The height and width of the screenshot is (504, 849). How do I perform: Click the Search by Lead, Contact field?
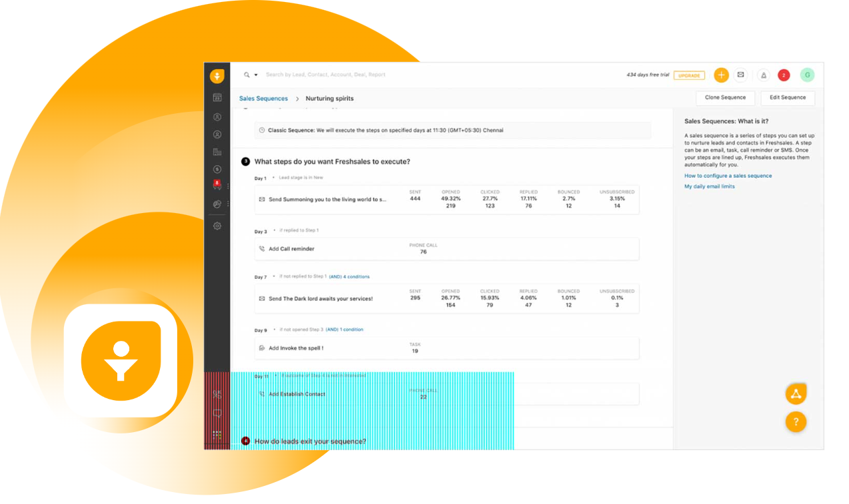pos(326,75)
